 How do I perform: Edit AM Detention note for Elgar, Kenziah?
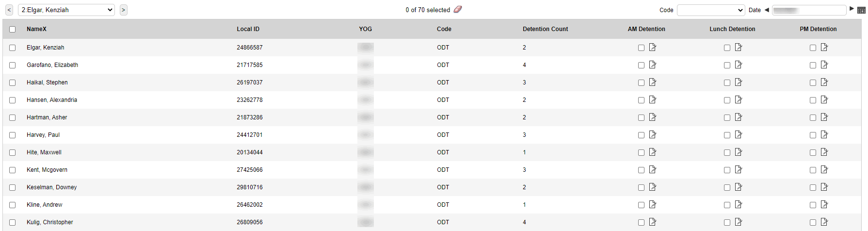click(653, 47)
